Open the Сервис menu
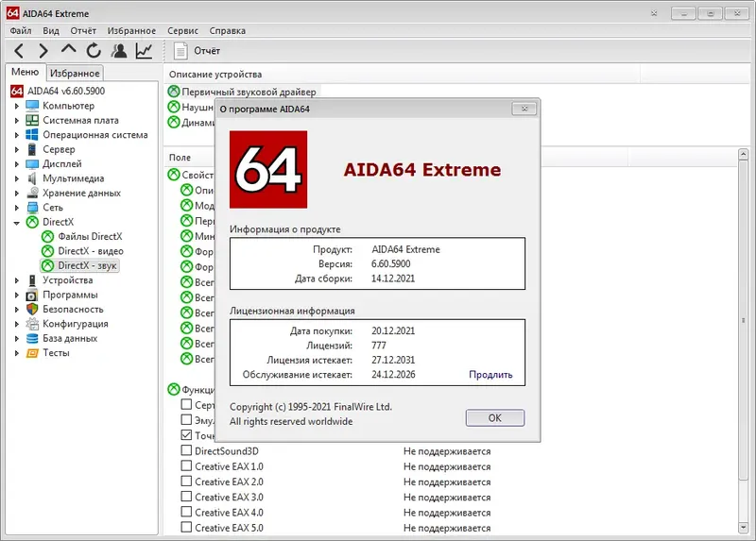 tap(182, 31)
